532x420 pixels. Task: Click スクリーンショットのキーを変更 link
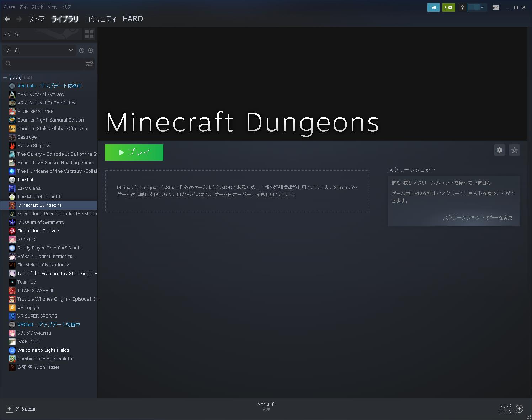(x=478, y=217)
